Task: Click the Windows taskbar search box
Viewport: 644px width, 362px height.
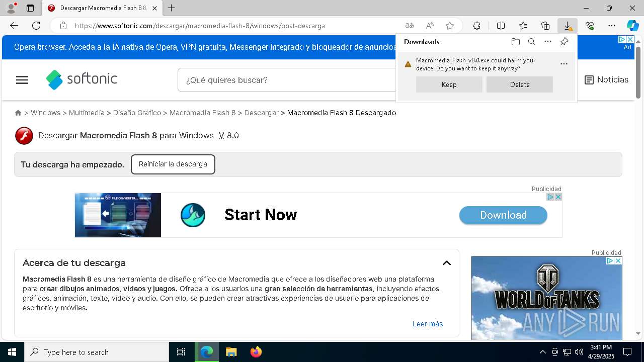Action: (97, 352)
